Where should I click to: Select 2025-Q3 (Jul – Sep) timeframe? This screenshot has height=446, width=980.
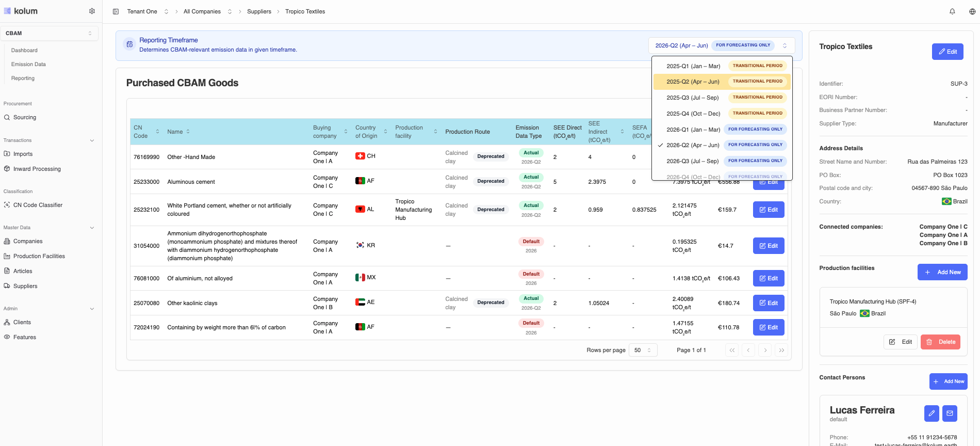722,98
